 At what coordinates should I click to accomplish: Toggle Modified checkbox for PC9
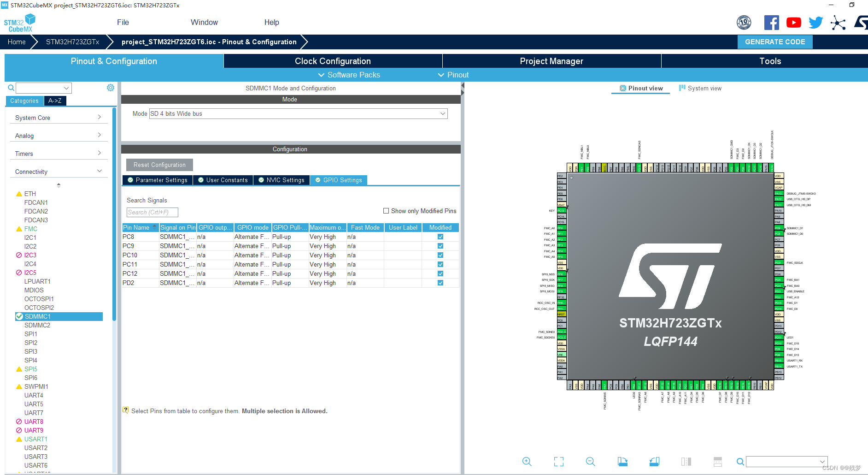point(440,246)
